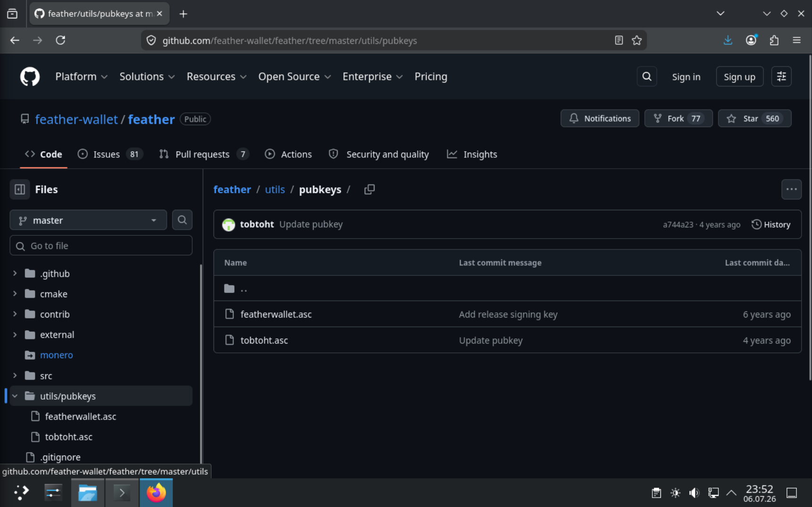812x507 pixels.
Task: Expand the Platform menu
Action: (81, 77)
